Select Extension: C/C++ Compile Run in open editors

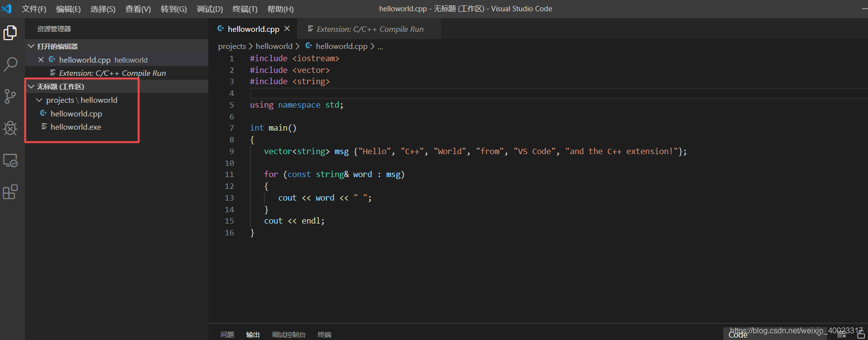tap(117, 73)
